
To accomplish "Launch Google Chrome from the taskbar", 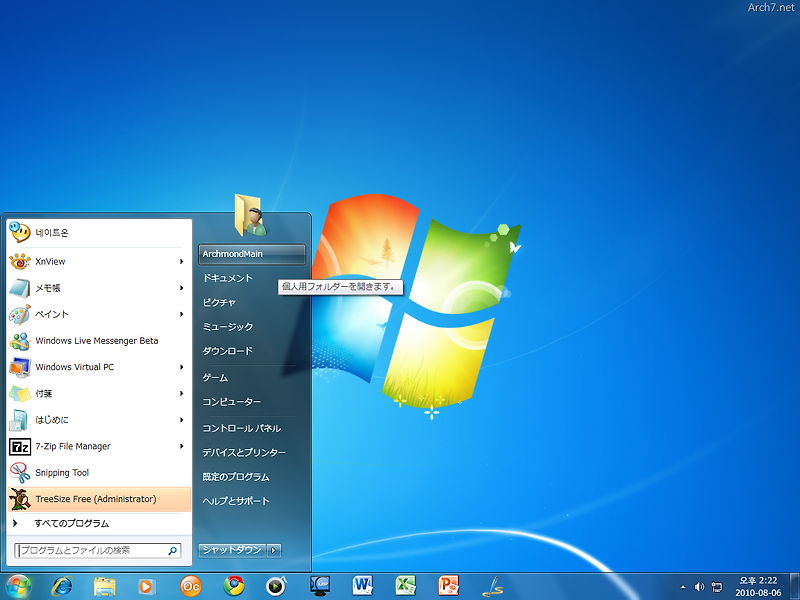I will pyautogui.click(x=234, y=586).
